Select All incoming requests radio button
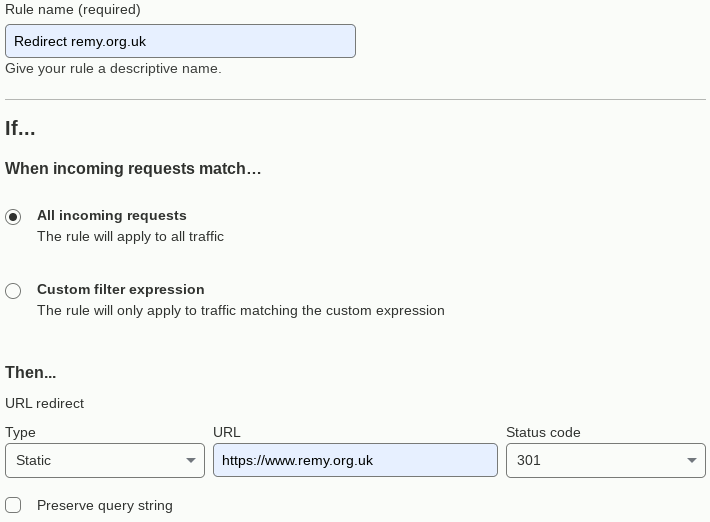 pyautogui.click(x=13, y=217)
